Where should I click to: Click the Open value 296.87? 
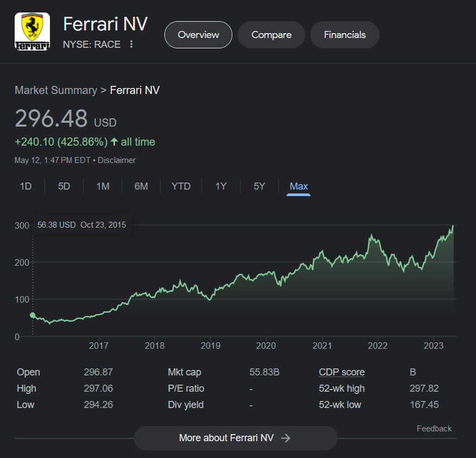tap(98, 372)
